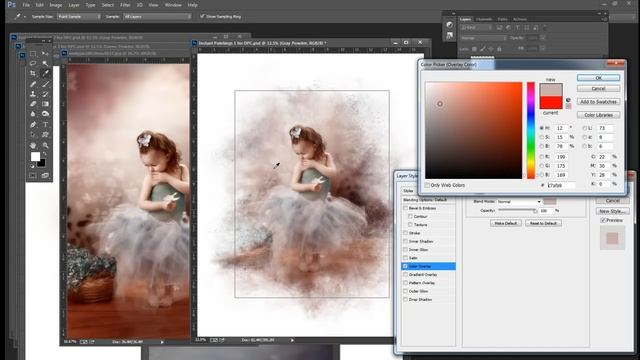Click Reset to Default button

(x=543, y=223)
